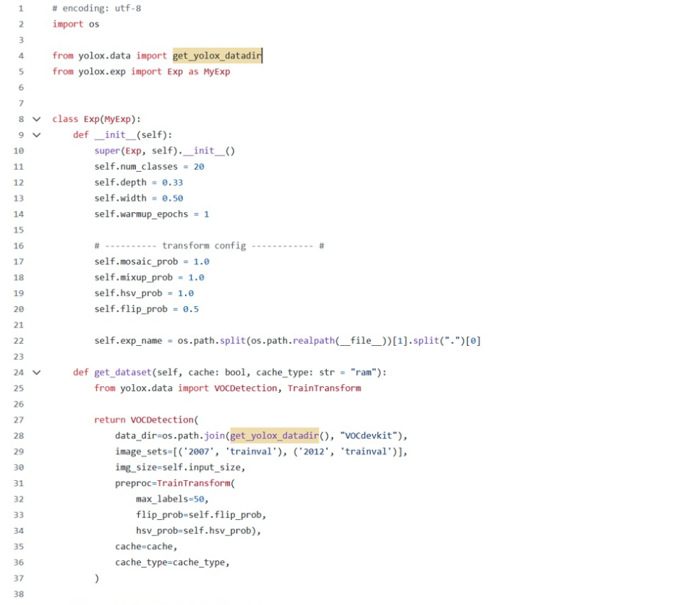Fold the get_dataset method definition
This screenshot has width=700, height=605.
(x=37, y=372)
